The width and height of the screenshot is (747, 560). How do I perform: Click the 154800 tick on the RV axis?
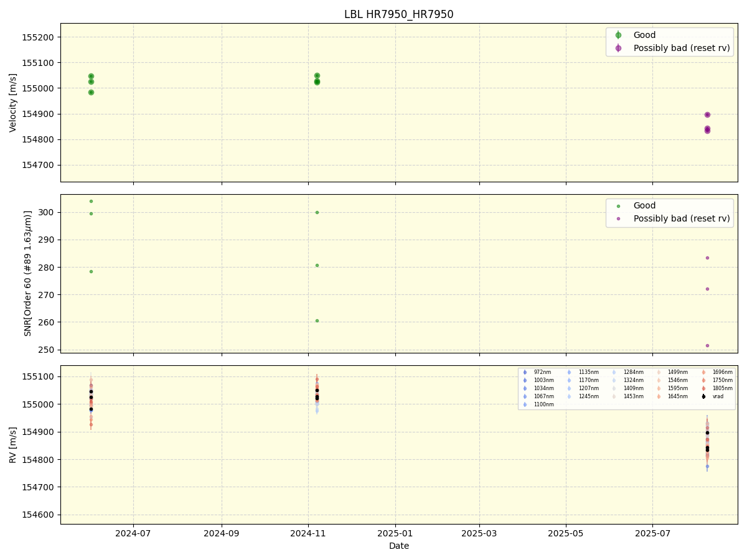(38, 459)
